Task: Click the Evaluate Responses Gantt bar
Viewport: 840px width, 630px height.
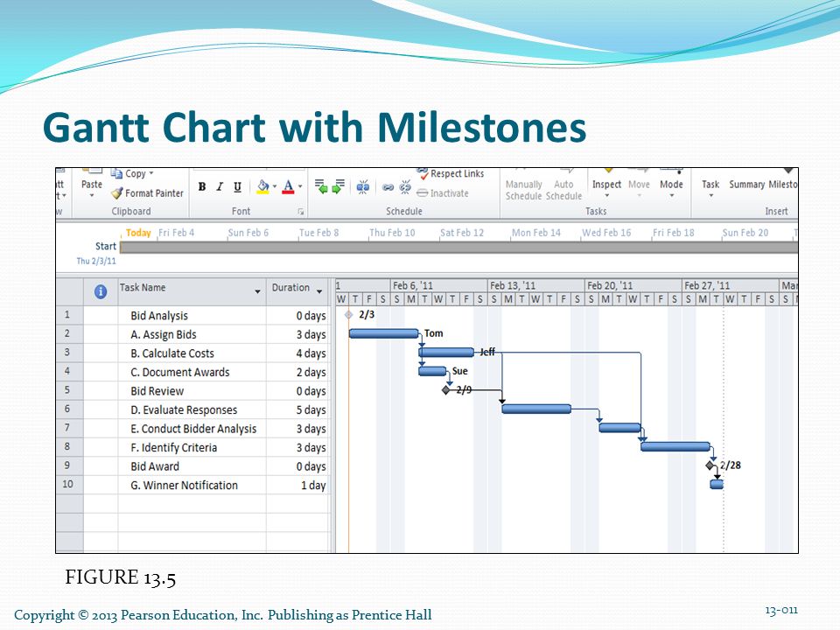Action: [536, 409]
